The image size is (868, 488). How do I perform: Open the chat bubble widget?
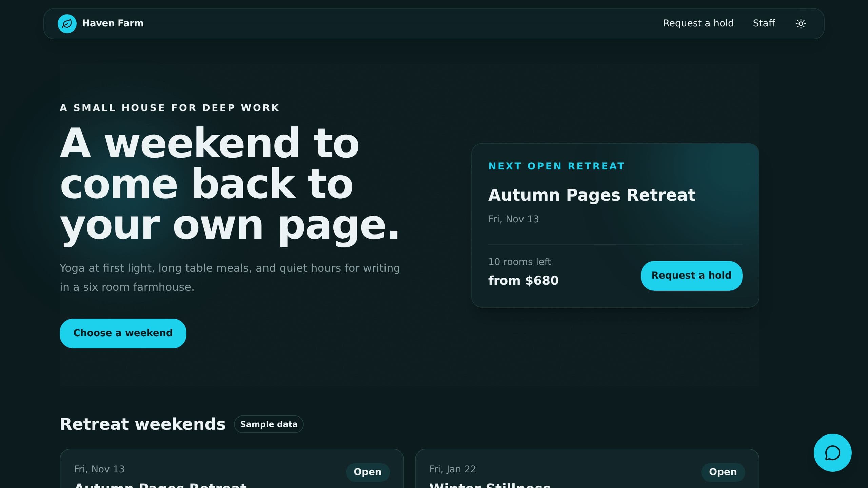(832, 452)
